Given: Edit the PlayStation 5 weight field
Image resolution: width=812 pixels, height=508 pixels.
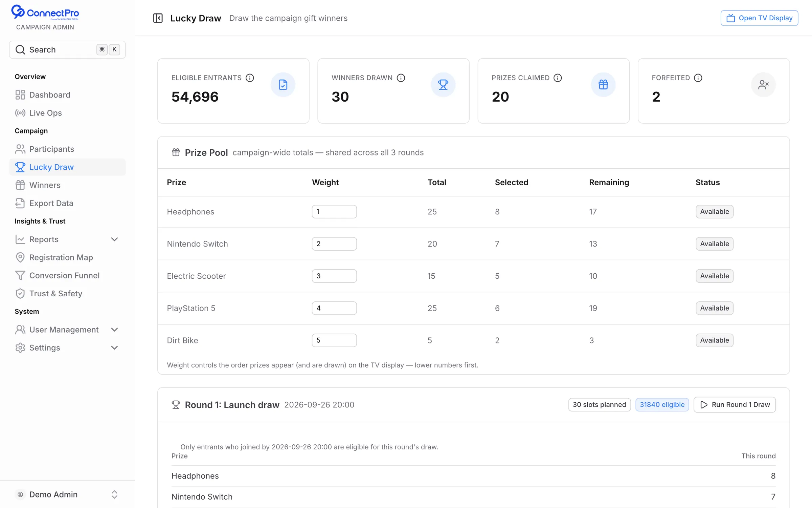Looking at the screenshot, I should pos(334,308).
